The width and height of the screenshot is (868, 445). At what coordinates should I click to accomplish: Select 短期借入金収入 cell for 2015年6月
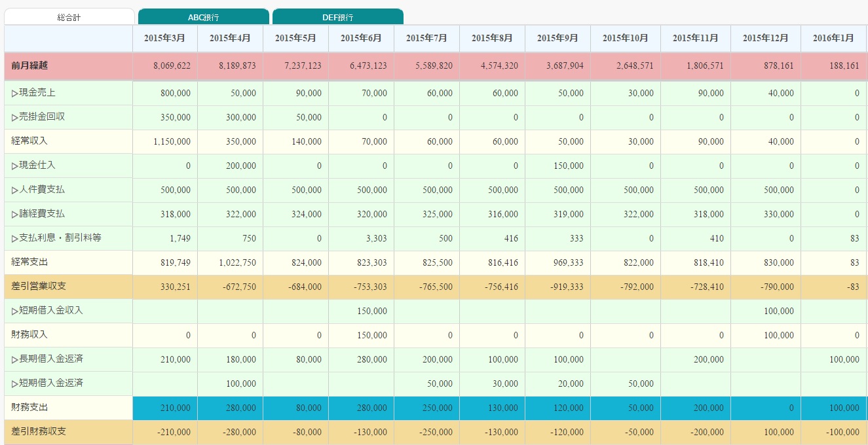361,311
